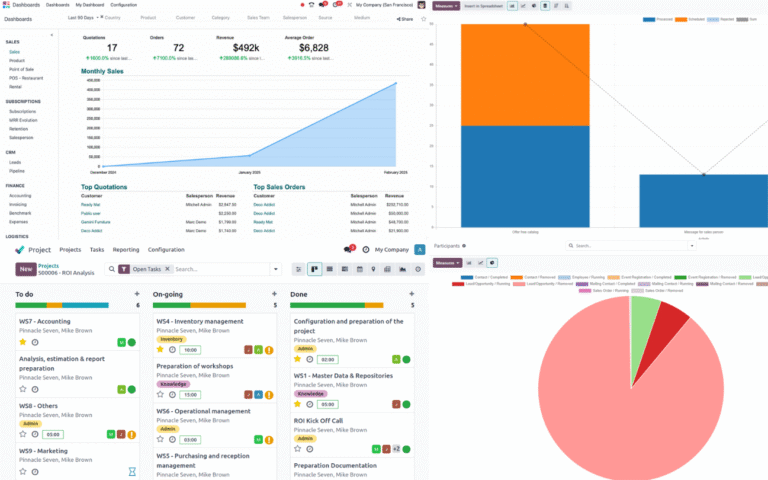The width and height of the screenshot is (768, 480).
Task: Select pie chart in Participants graph toolbar
Action: coord(492,263)
